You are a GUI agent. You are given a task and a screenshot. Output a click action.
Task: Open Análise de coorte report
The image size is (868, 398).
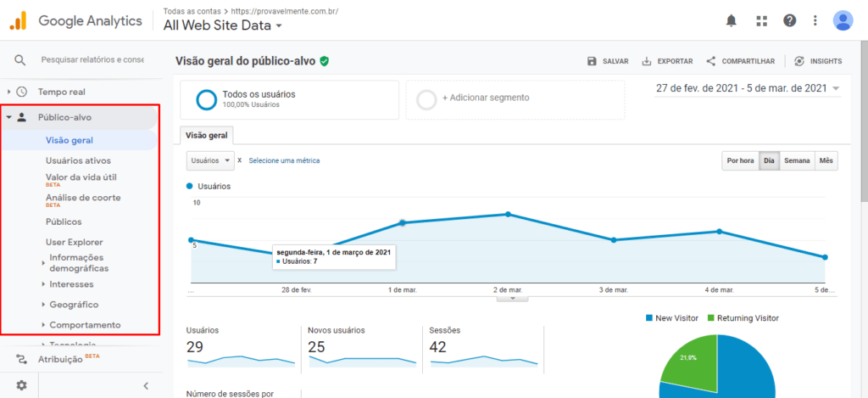(83, 199)
